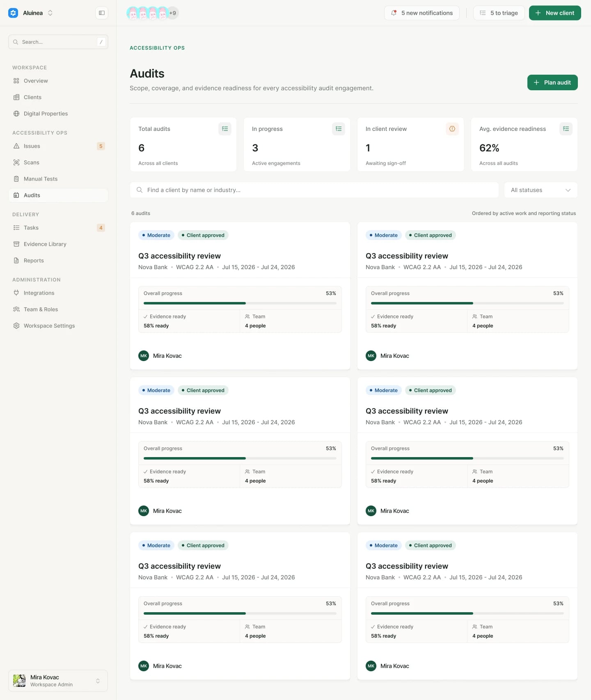
Task: Click "Ordered by active work and reporting status"
Action: (524, 213)
